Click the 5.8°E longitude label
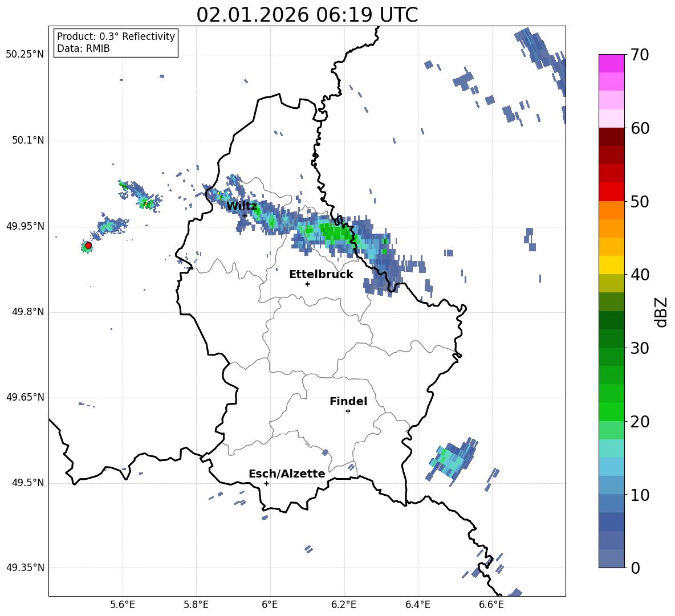Image resolution: width=675 pixels, height=616 pixels. coord(196,605)
